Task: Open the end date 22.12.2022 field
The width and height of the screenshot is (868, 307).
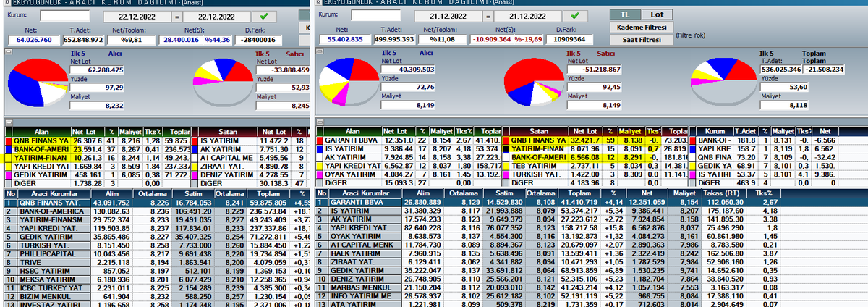Action: pos(218,16)
